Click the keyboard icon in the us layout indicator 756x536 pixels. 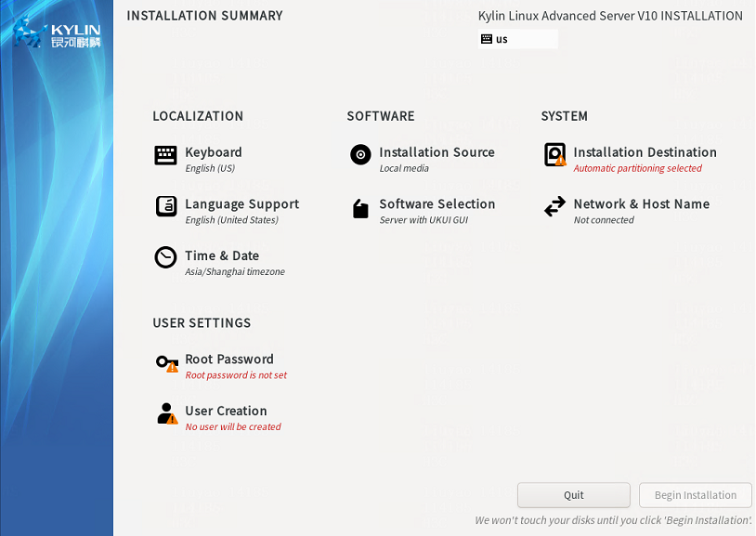[x=487, y=39]
